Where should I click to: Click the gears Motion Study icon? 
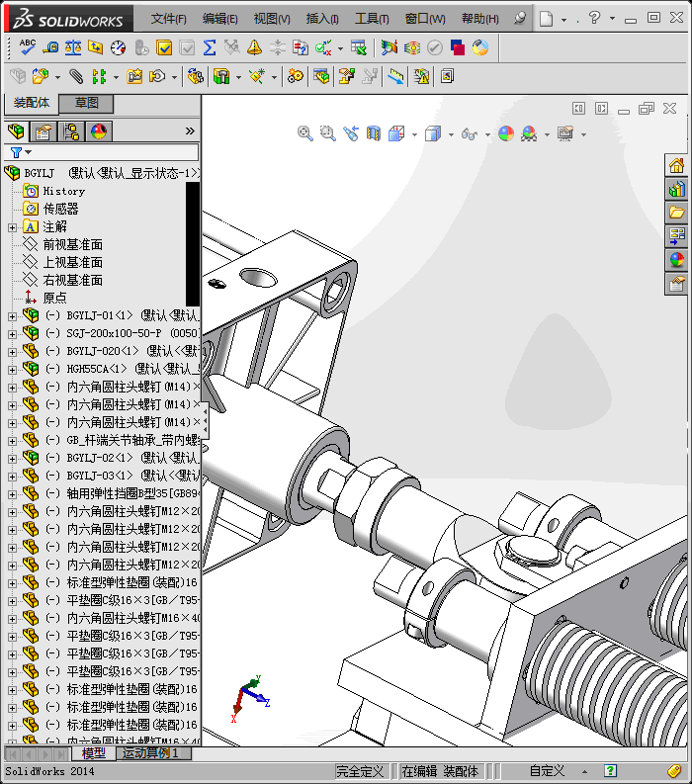pyautogui.click(x=296, y=76)
